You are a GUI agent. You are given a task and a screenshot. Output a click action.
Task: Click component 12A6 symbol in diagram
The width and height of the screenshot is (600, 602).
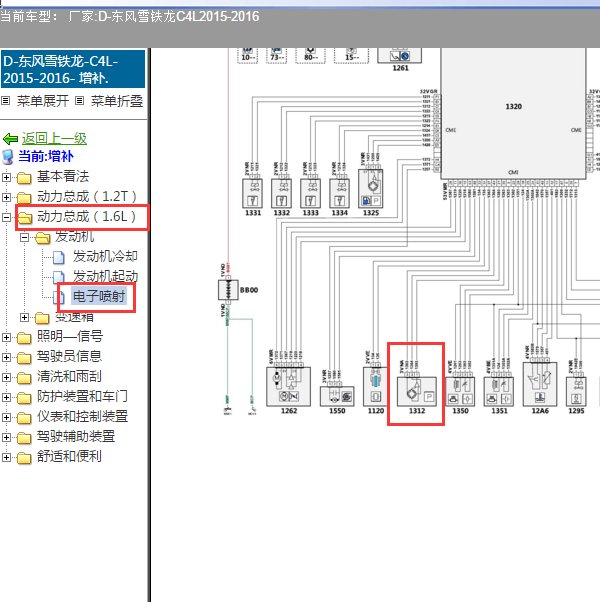[x=540, y=384]
